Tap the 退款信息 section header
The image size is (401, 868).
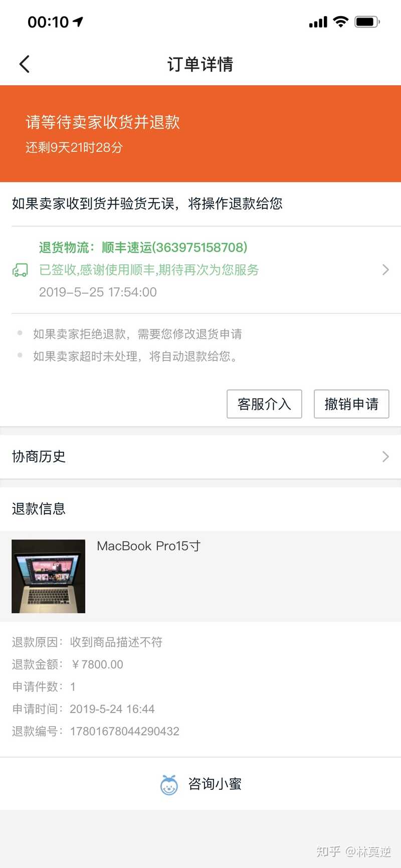[x=39, y=508]
